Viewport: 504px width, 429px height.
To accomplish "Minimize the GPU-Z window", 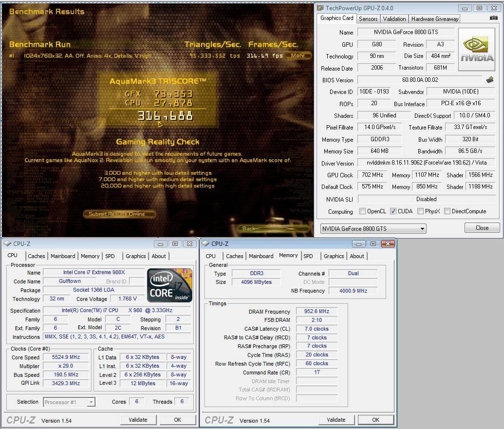I will click(465, 8).
